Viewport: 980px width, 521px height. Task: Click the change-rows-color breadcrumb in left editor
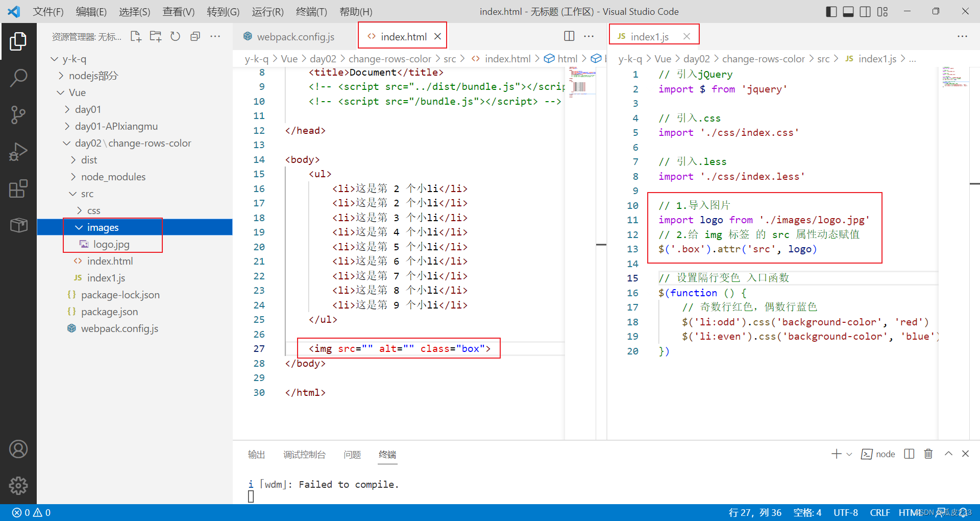(x=390, y=59)
